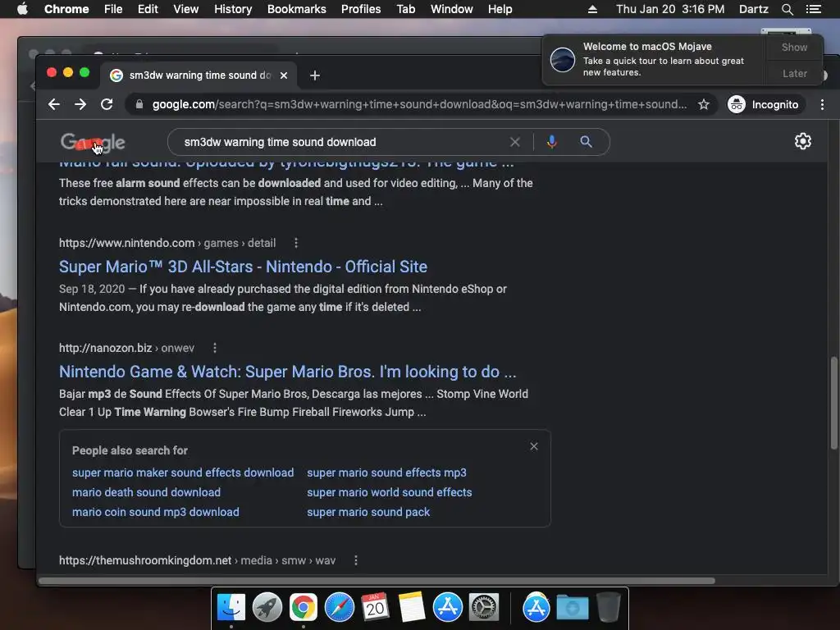840x630 pixels.
Task: Open options for the nintendo.com result
Action: [296, 243]
